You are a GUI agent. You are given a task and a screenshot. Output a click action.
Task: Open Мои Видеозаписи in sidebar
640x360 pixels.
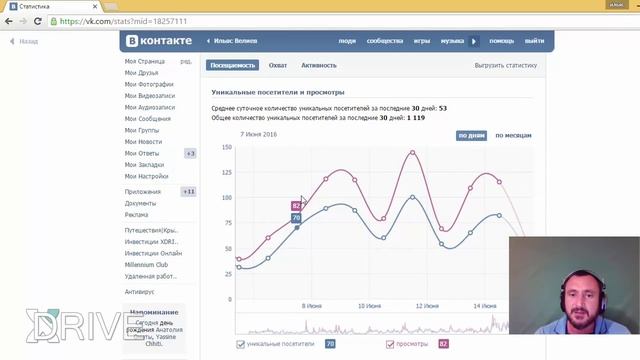[x=150, y=96]
